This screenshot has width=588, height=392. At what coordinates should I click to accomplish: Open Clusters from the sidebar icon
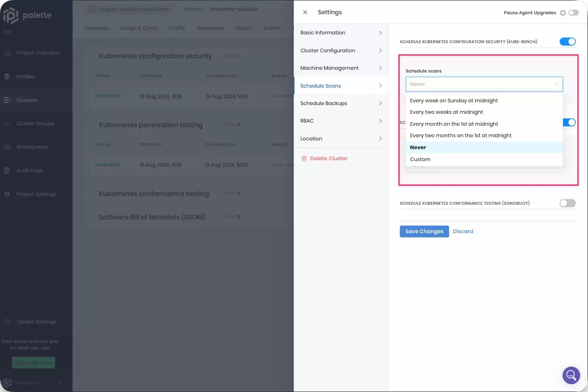[7, 100]
